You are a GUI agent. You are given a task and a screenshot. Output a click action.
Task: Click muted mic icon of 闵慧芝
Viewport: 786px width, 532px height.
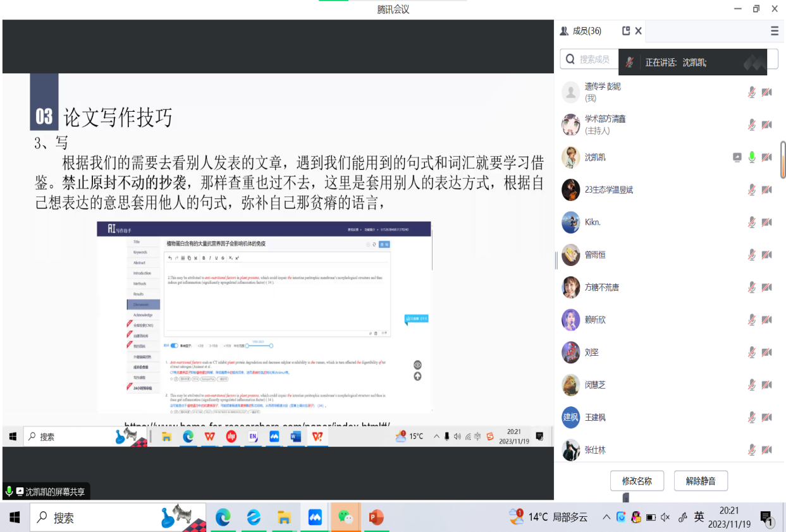[751, 385]
